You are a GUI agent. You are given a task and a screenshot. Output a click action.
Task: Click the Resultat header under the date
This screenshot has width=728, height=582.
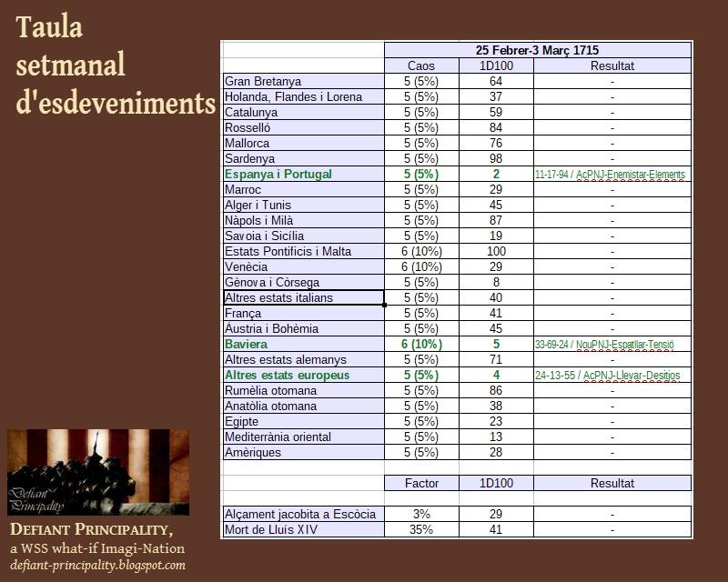point(612,65)
